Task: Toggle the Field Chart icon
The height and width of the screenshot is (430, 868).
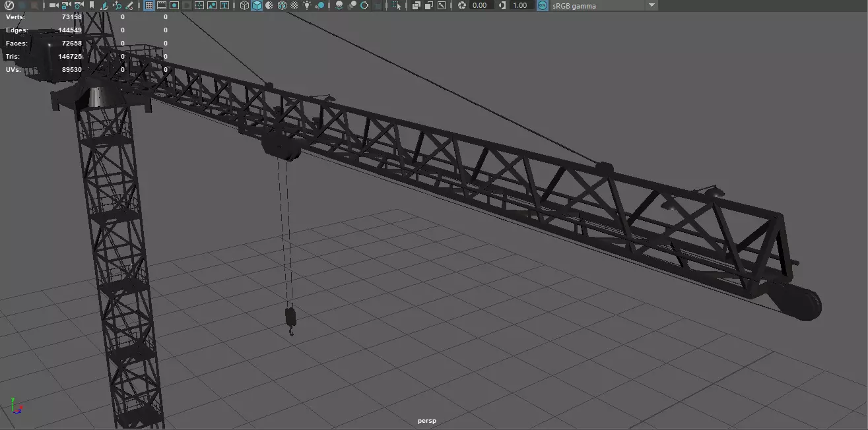Action: click(199, 5)
